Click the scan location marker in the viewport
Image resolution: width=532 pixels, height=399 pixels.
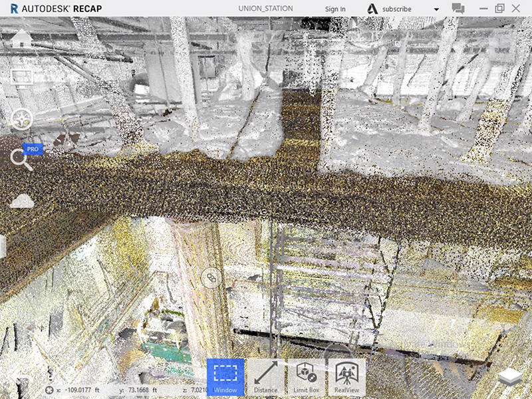click(x=211, y=279)
